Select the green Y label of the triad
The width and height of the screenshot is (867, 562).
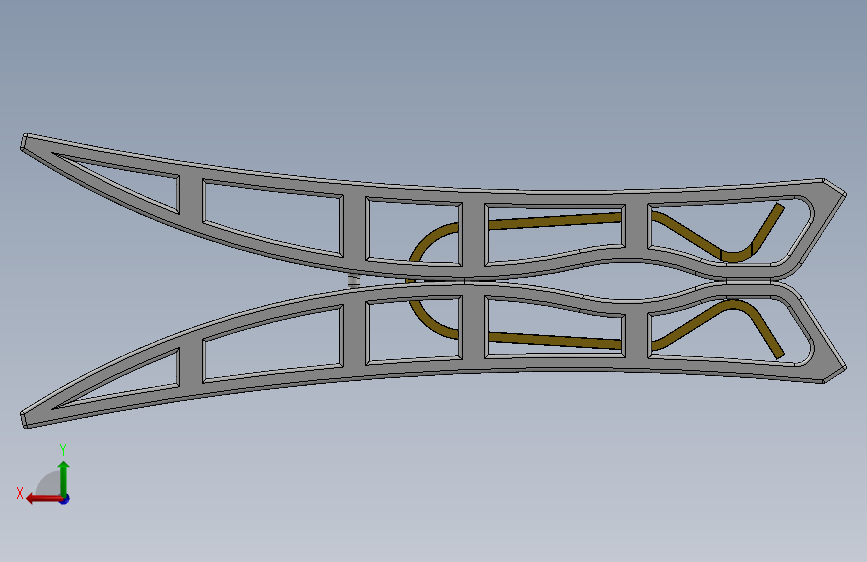point(63,450)
